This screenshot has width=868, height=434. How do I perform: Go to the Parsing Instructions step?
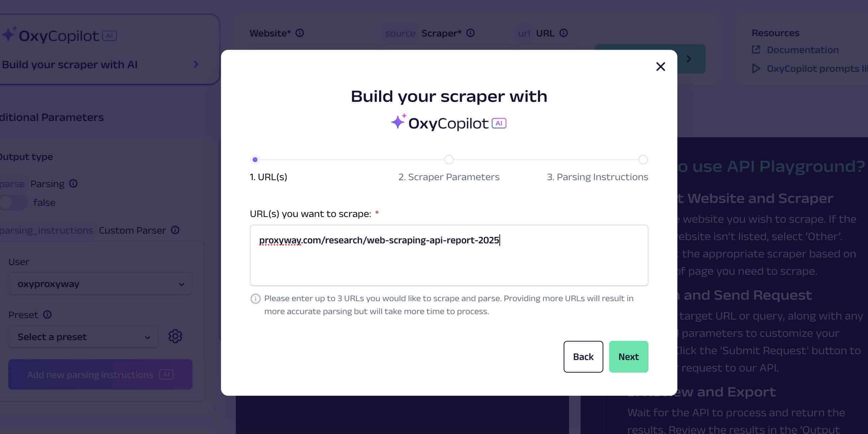point(597,177)
